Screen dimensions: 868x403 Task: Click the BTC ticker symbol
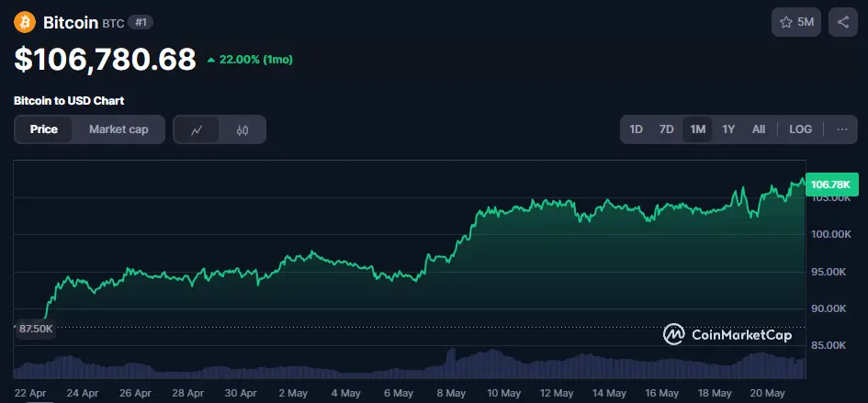coord(114,24)
